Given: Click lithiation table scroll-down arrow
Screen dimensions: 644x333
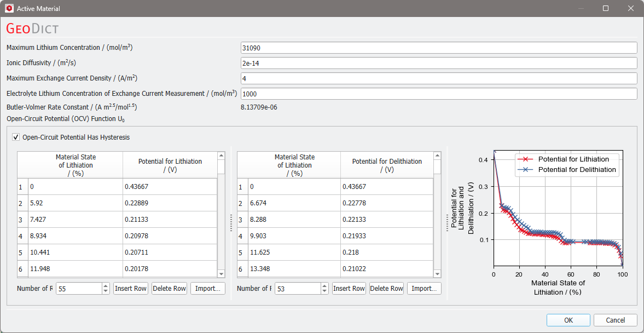Looking at the screenshot, I should coord(222,274).
